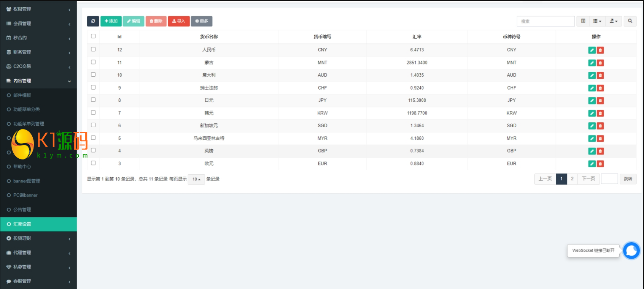The width and height of the screenshot is (644, 289).
Task: Click the 编辑 toolbar button
Action: pos(134,21)
